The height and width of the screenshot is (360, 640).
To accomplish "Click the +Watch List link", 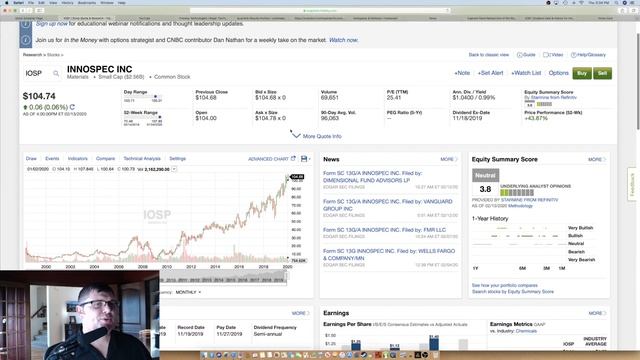I will point(526,73).
